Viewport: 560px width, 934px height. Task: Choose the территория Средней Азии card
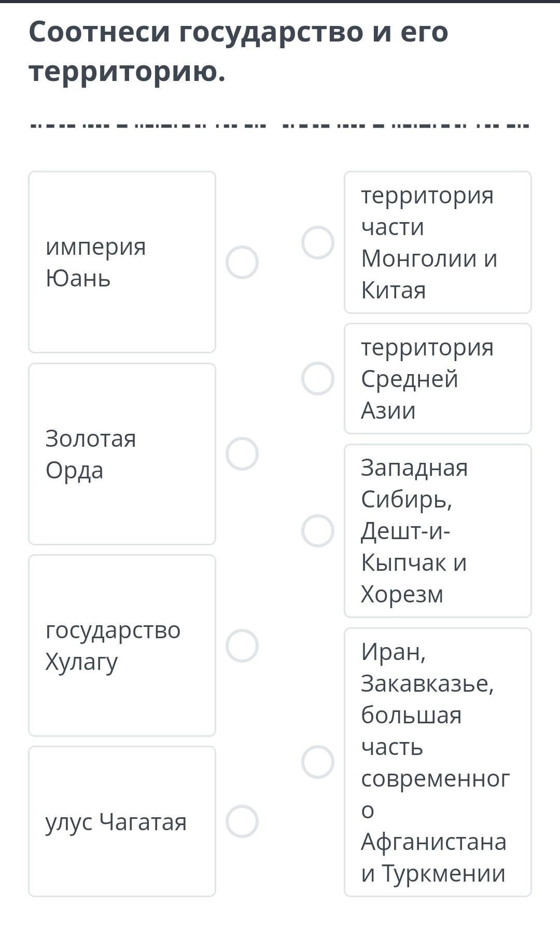[438, 378]
